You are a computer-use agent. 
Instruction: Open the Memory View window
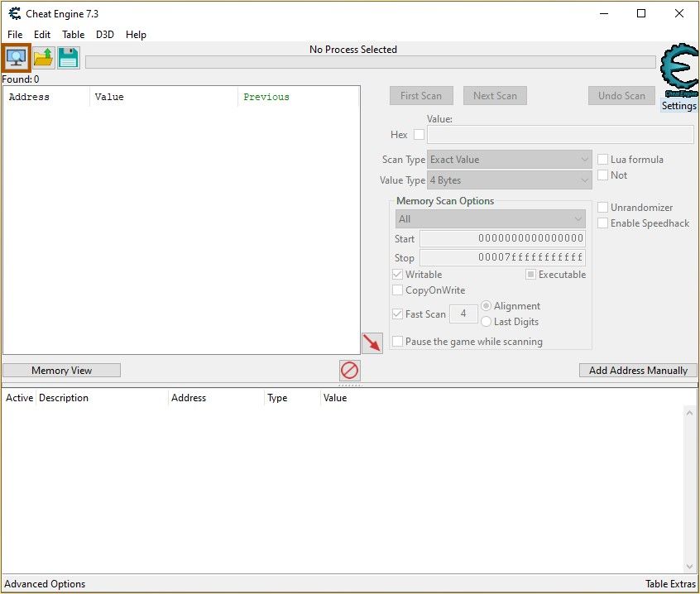click(x=61, y=370)
